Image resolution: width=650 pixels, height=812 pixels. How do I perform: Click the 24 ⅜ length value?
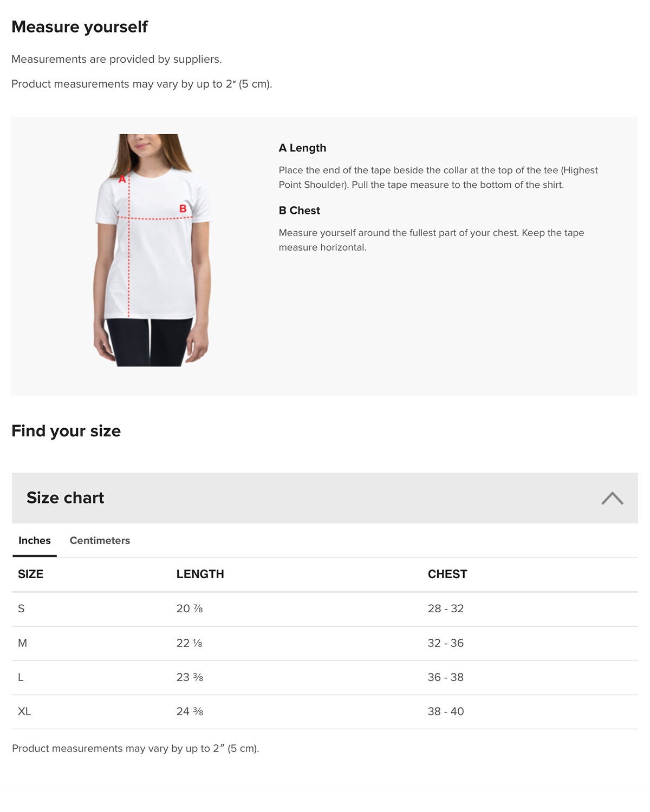tap(190, 711)
